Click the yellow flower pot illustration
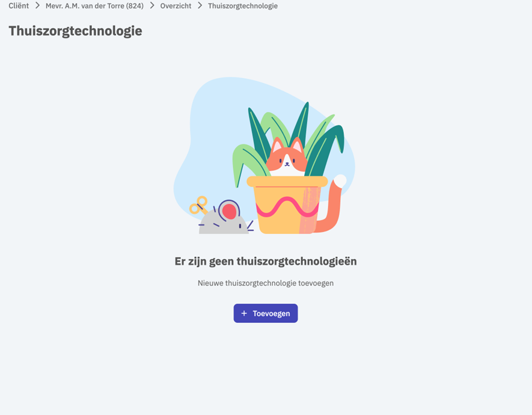Image resolution: width=532 pixels, height=415 pixels. (287, 205)
